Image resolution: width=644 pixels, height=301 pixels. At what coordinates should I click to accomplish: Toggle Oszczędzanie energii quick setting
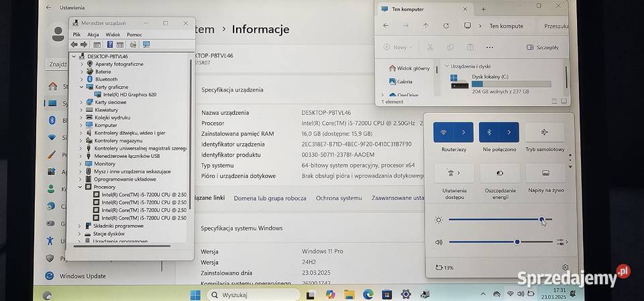coord(500,173)
